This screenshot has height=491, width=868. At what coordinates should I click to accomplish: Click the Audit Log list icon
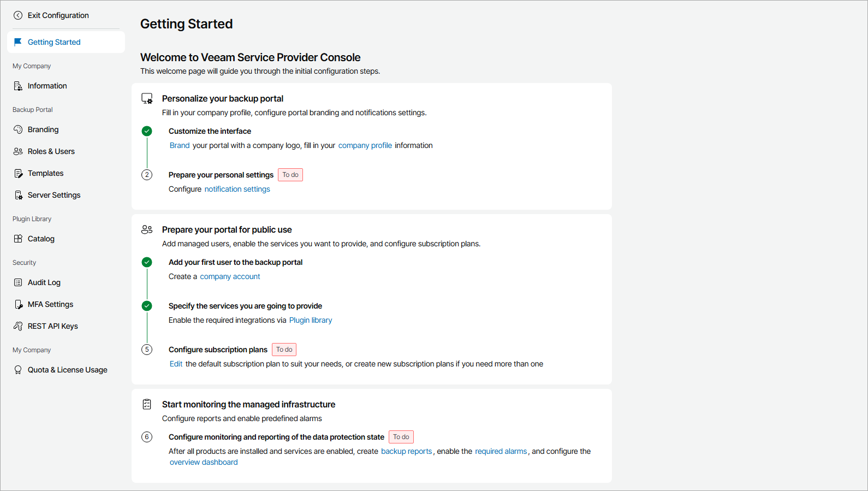(18, 282)
